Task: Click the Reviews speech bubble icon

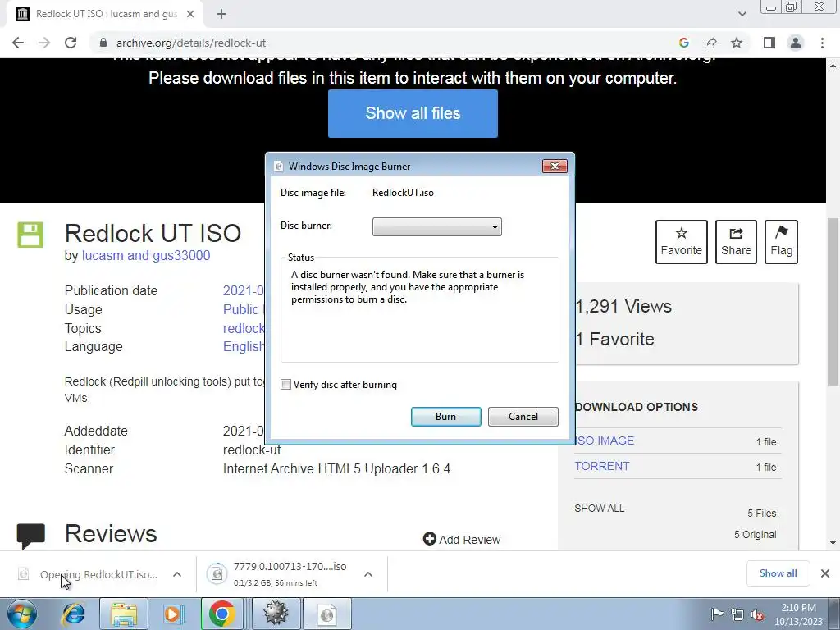Action: pyautogui.click(x=30, y=536)
